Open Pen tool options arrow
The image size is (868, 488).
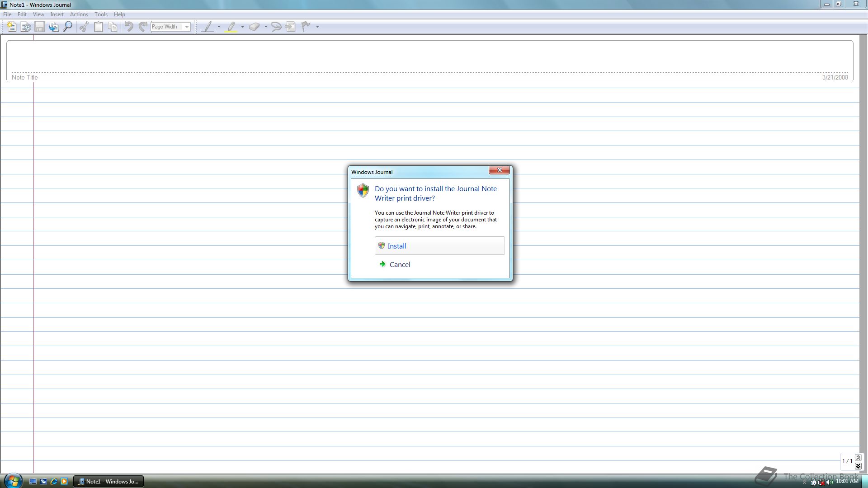219,27
